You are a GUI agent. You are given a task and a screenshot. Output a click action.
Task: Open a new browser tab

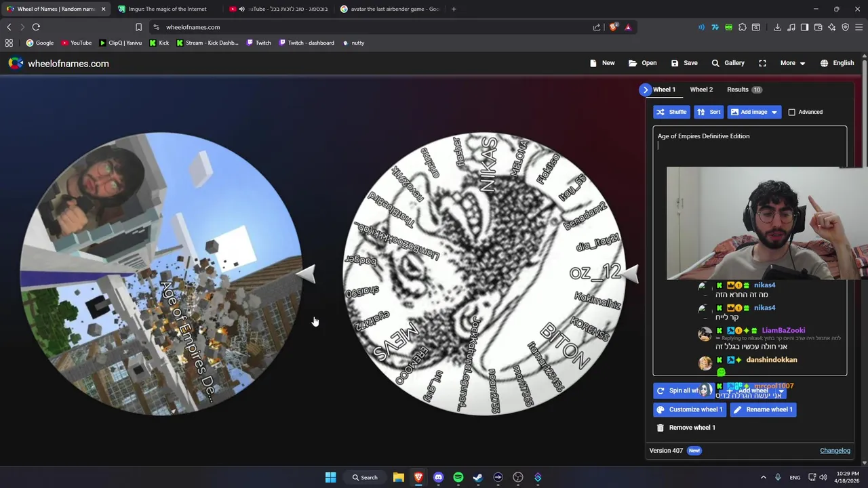[x=454, y=9]
